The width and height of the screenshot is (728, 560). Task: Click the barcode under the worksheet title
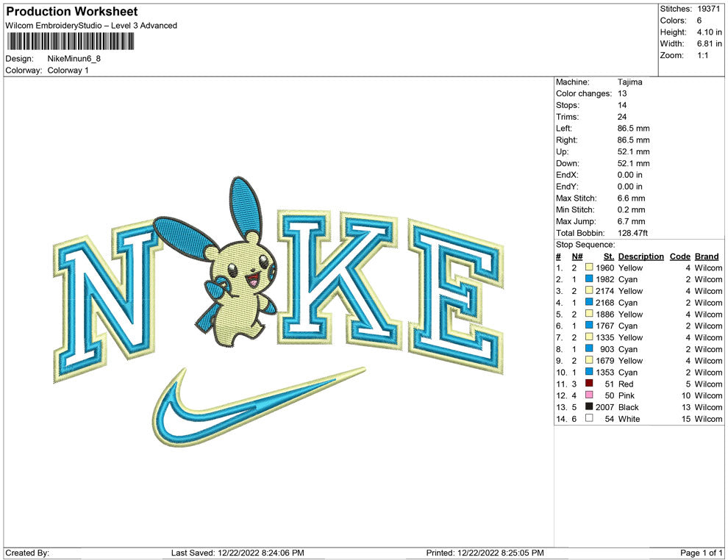point(70,41)
